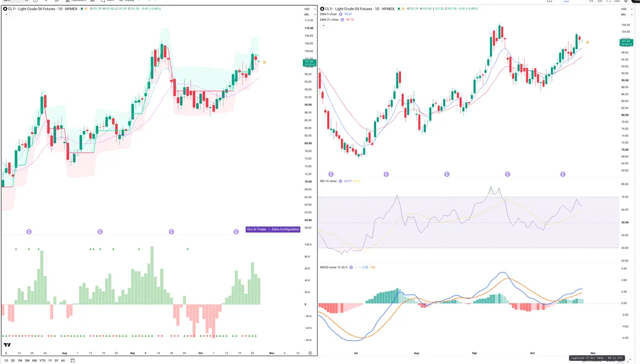Open EMA 9 indicator source icon
Image resolution: width=640 pixels, height=364 pixels.
[x=342, y=14]
